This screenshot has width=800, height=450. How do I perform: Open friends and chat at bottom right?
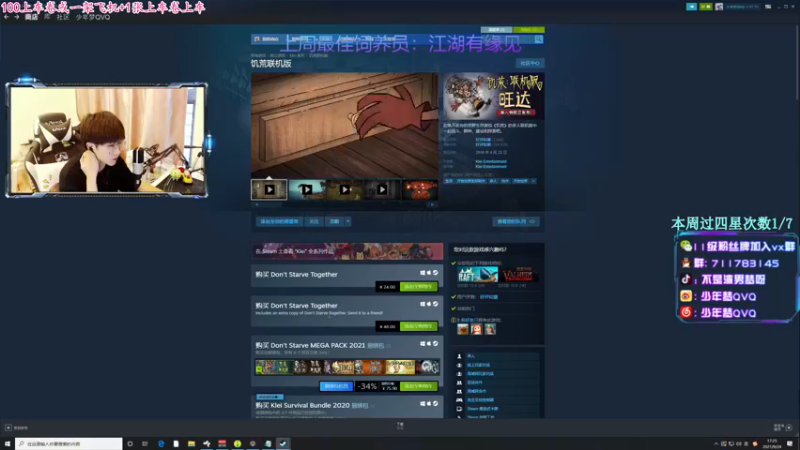(783, 428)
